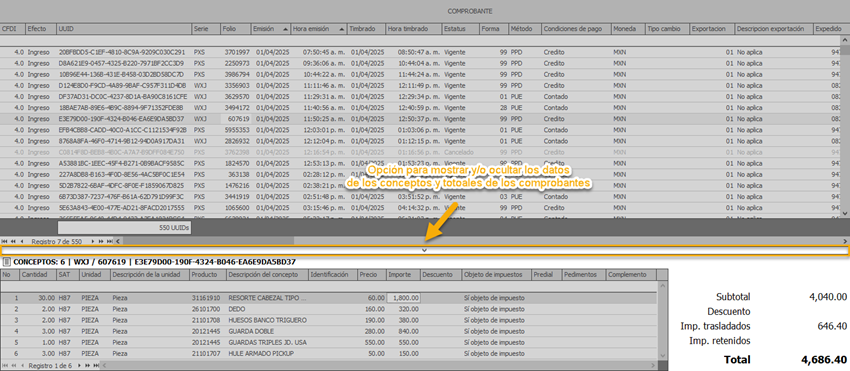Click the Objeto de impuestos column header
The width and height of the screenshot is (850, 371).
point(497,275)
